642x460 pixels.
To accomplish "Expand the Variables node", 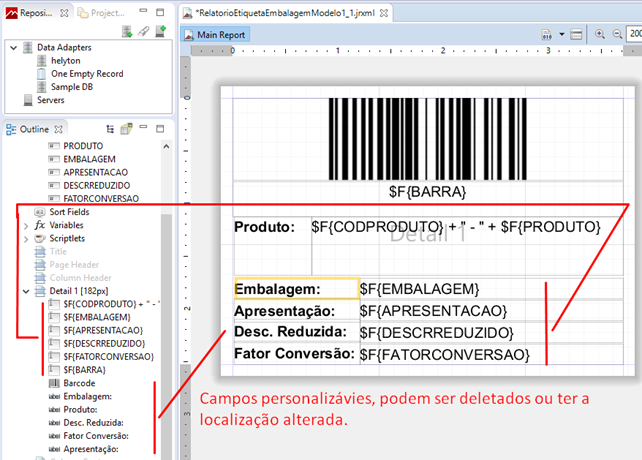I will coord(26,226).
